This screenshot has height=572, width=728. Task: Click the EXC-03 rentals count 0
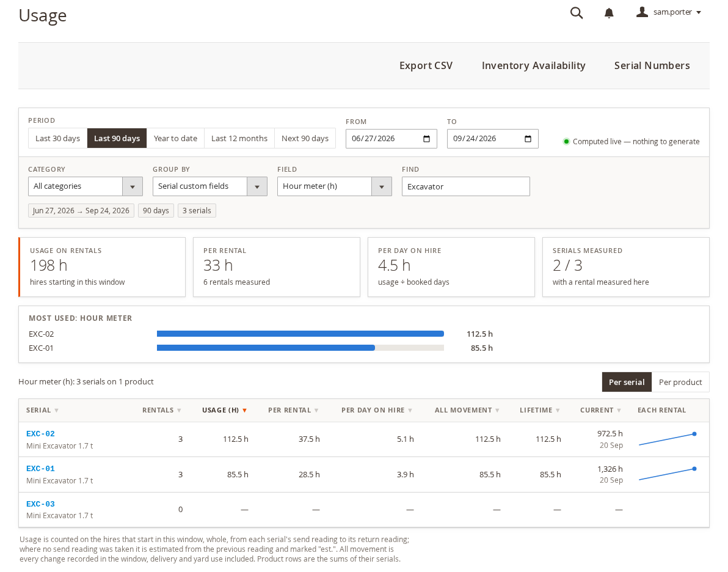tap(181, 510)
